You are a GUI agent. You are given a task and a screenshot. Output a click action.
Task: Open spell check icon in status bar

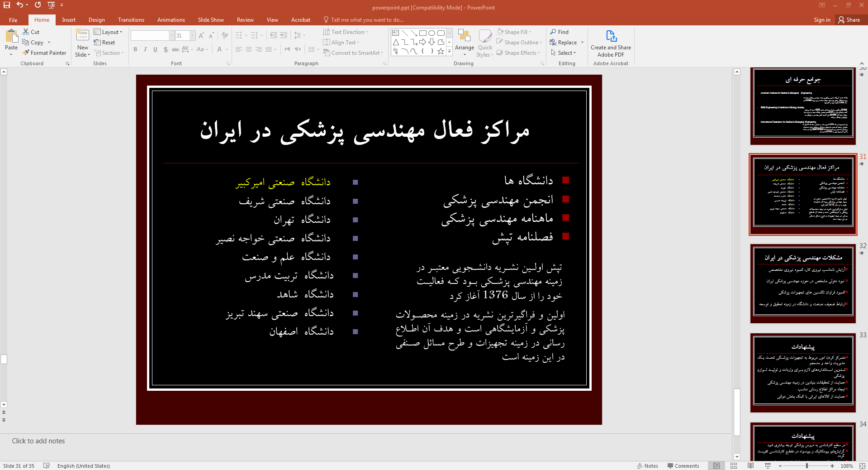tap(46, 465)
